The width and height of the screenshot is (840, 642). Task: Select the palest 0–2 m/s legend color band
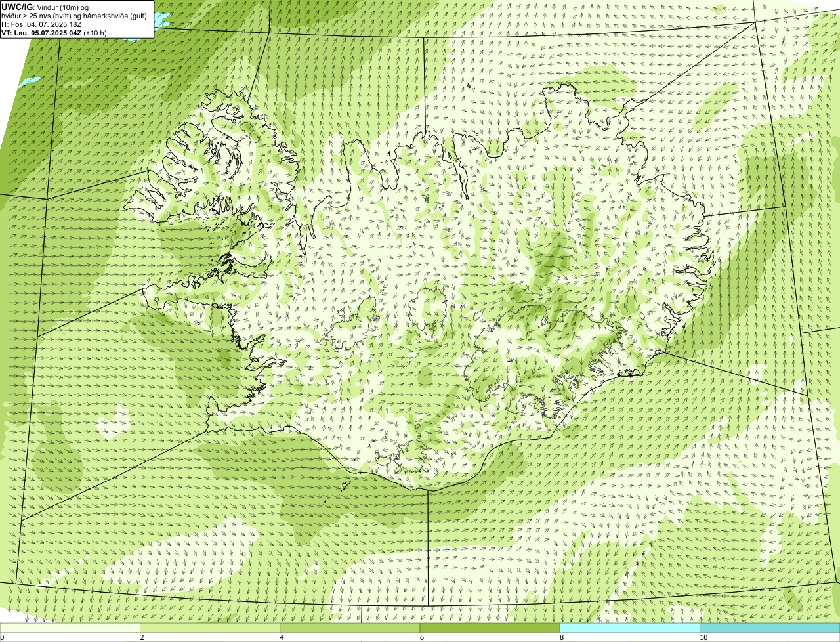(70, 628)
